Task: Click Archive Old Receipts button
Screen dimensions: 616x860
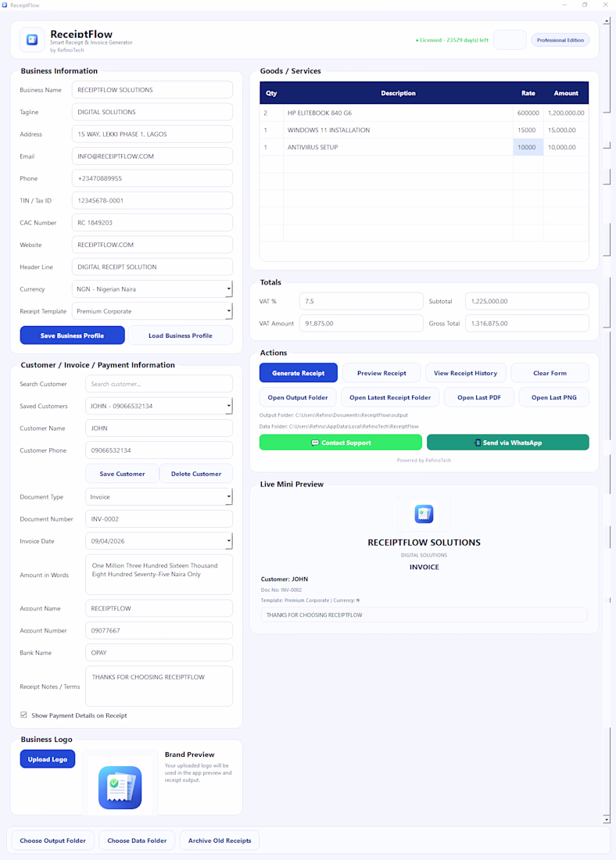Action: tap(220, 840)
